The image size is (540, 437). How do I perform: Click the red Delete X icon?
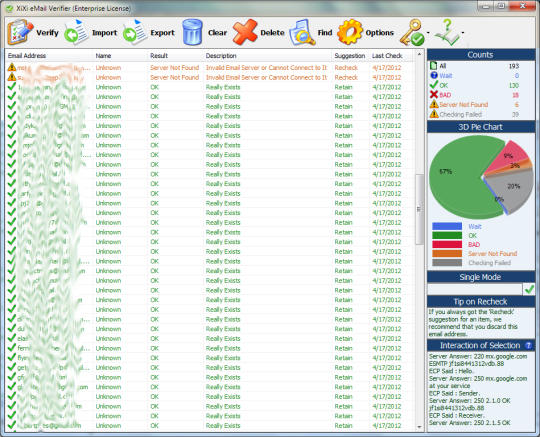pyautogui.click(x=245, y=32)
